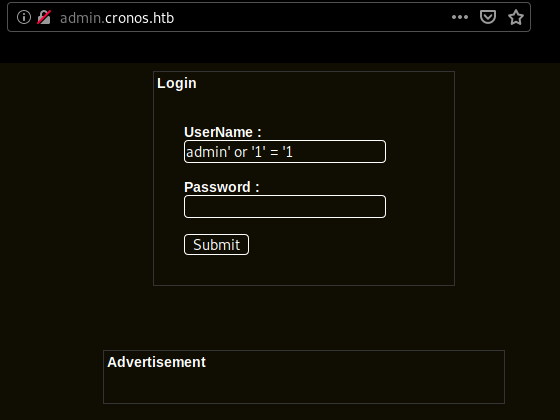Place cursor after the "'1" text in UserName
The height and width of the screenshot is (420, 560).
(x=294, y=152)
